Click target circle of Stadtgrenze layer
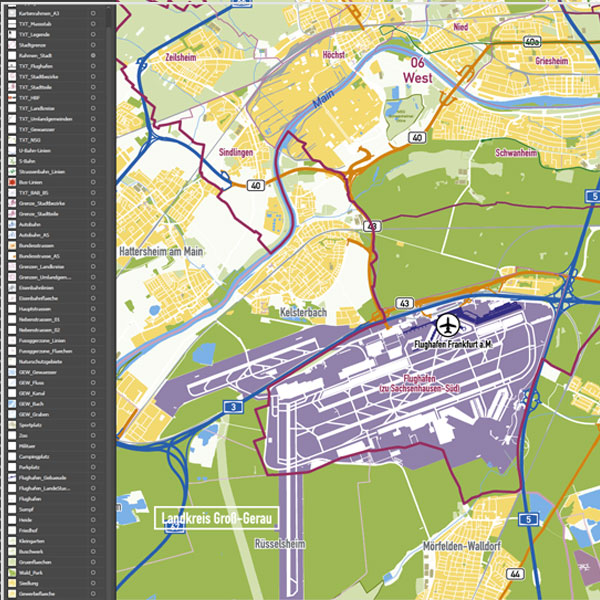Screen dimensions: 600x600 tap(93, 45)
